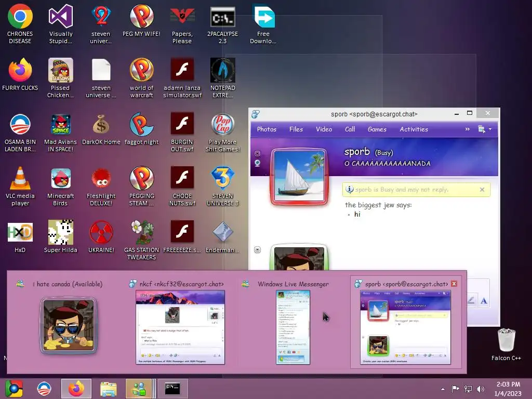Open the Papers, Please desktop icon
This screenshot has width=532, height=399.
coord(182,24)
